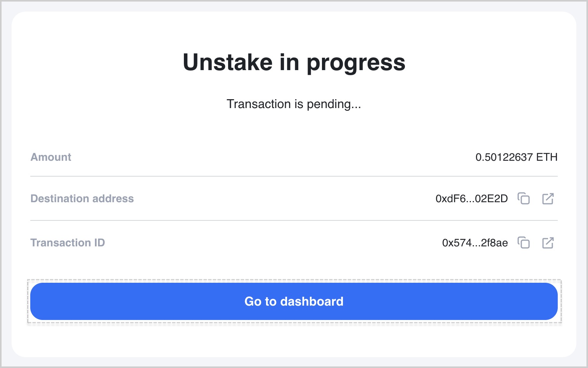Viewport: 588px width, 368px height.
Task: Open destination address in external explorer
Action: point(548,198)
